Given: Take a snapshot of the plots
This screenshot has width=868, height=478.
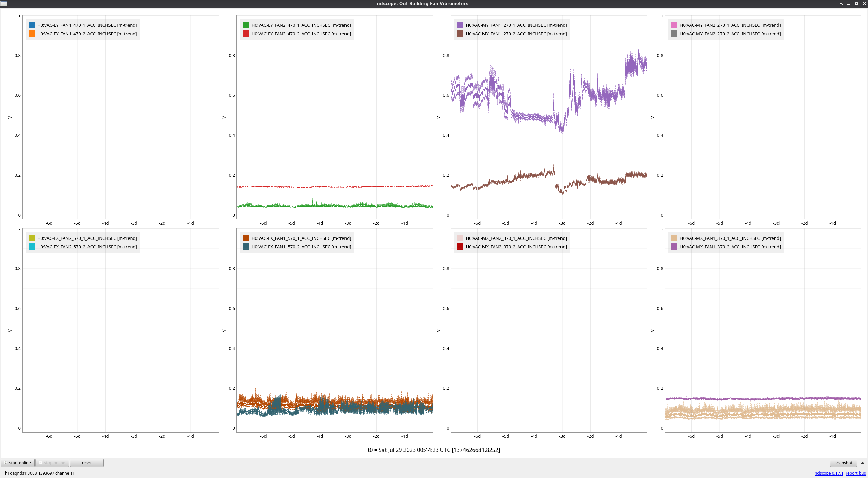Looking at the screenshot, I should point(843,463).
